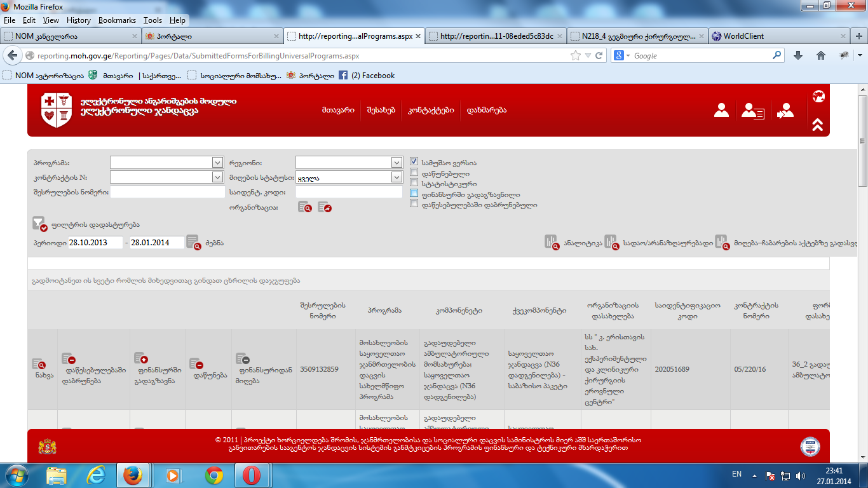Uncheck the სამუშაო ვერსია checkbox
Viewport: 868px width, 488px height.
click(414, 162)
